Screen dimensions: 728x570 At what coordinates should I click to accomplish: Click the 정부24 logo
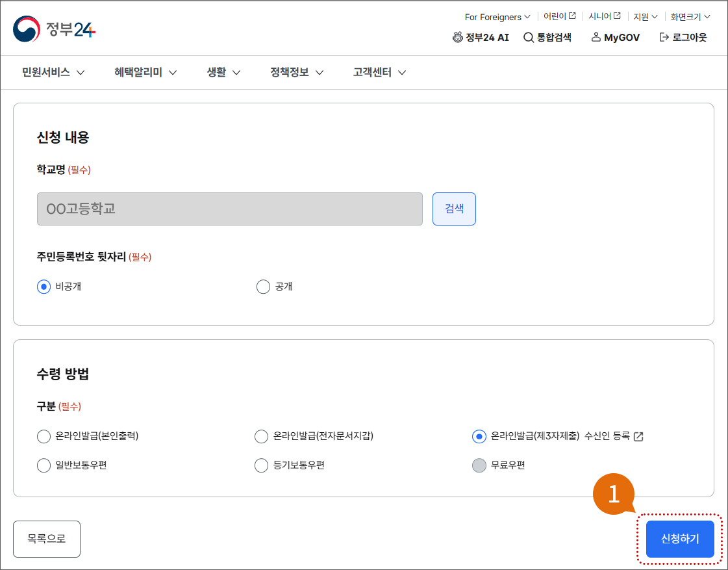[x=55, y=29]
